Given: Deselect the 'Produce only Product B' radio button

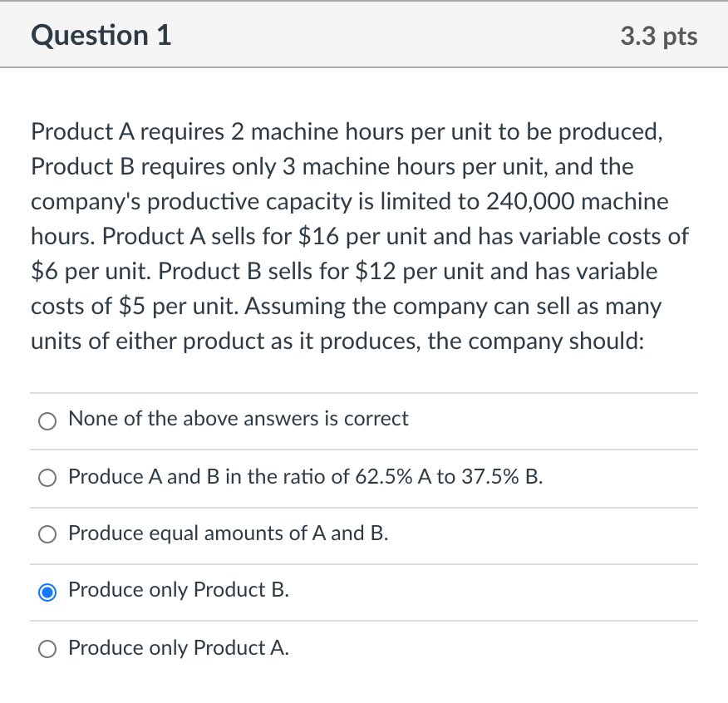Looking at the screenshot, I should (47, 592).
